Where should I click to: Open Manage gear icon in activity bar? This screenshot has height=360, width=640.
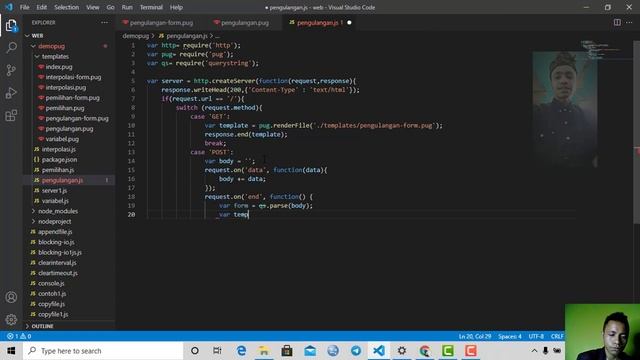coord(11,319)
